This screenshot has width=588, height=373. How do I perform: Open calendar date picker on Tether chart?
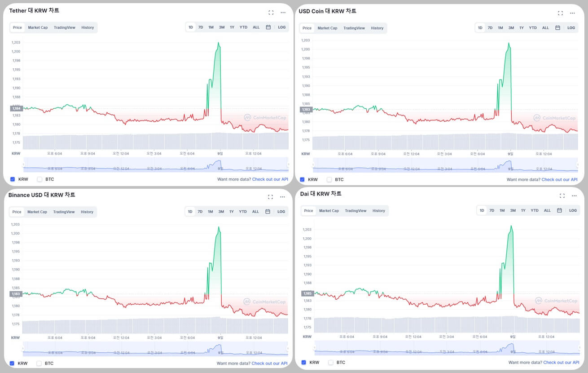pos(268,27)
